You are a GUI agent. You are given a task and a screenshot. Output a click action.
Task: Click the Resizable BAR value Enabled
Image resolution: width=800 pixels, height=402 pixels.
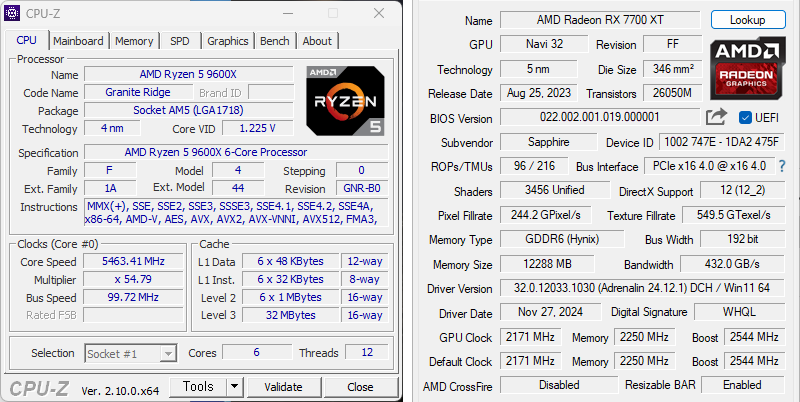[742, 385]
